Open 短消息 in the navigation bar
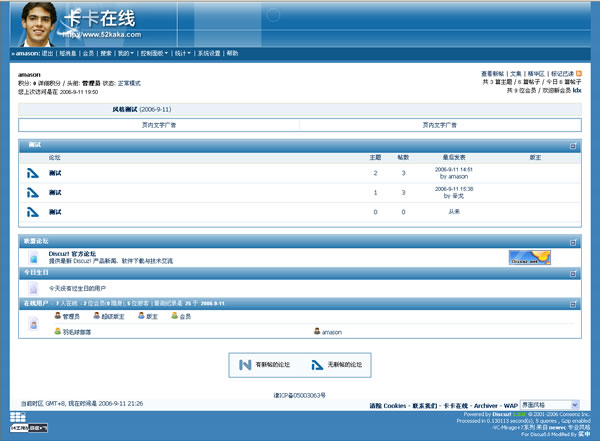Image resolution: width=600 pixels, height=441 pixels. click(x=68, y=53)
